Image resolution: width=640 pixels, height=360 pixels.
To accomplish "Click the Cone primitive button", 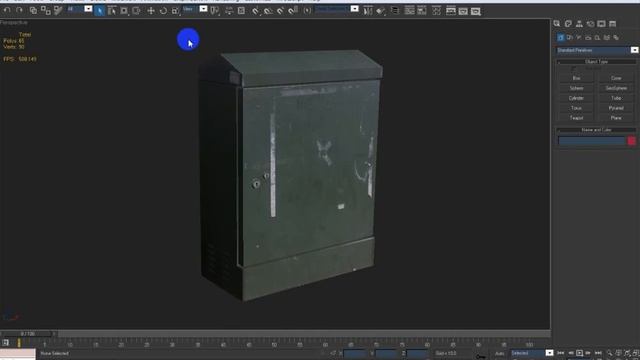I will click(616, 78).
